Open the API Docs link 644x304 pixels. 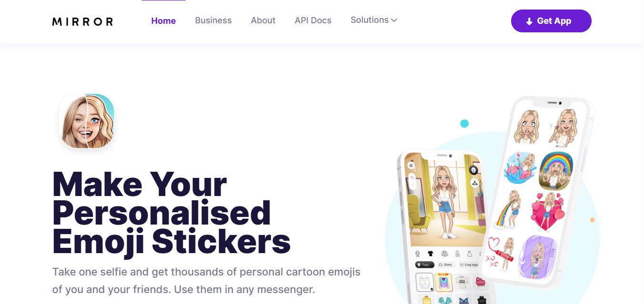point(313,20)
